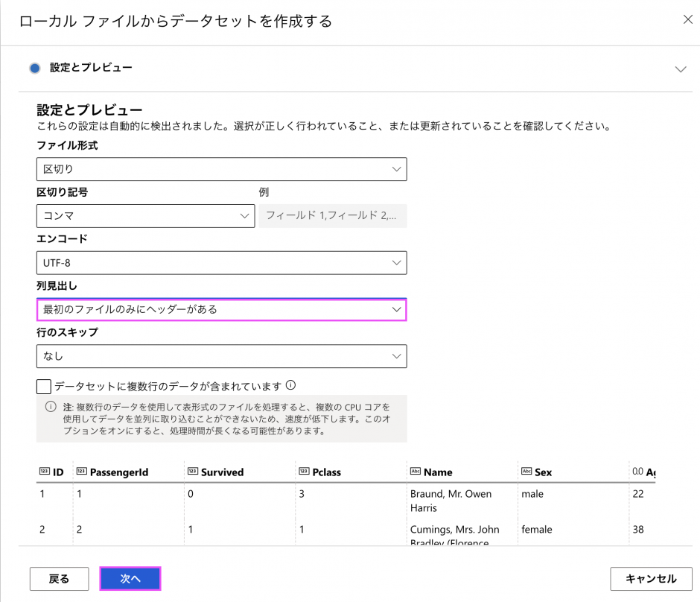Click the age value 38
The width and height of the screenshot is (700, 602).
[638, 530]
